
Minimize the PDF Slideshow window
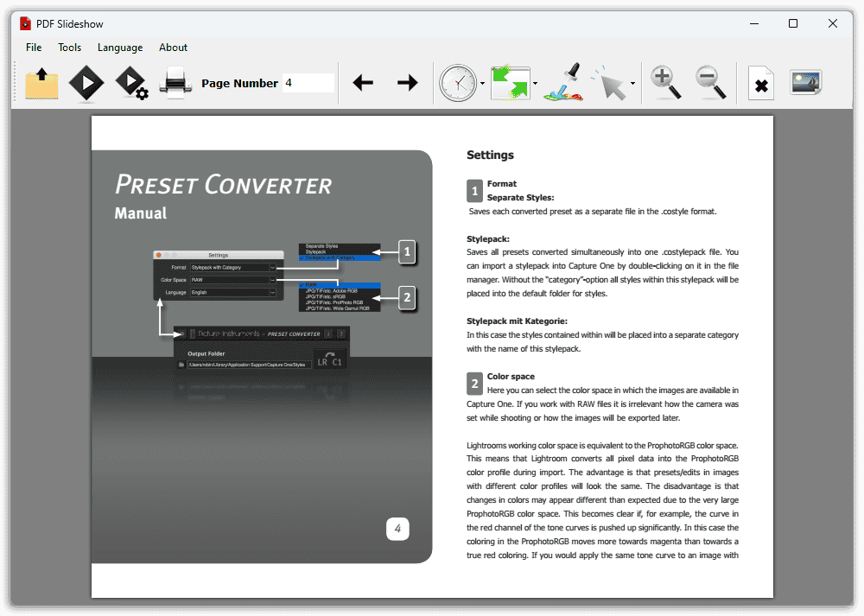[754, 23]
